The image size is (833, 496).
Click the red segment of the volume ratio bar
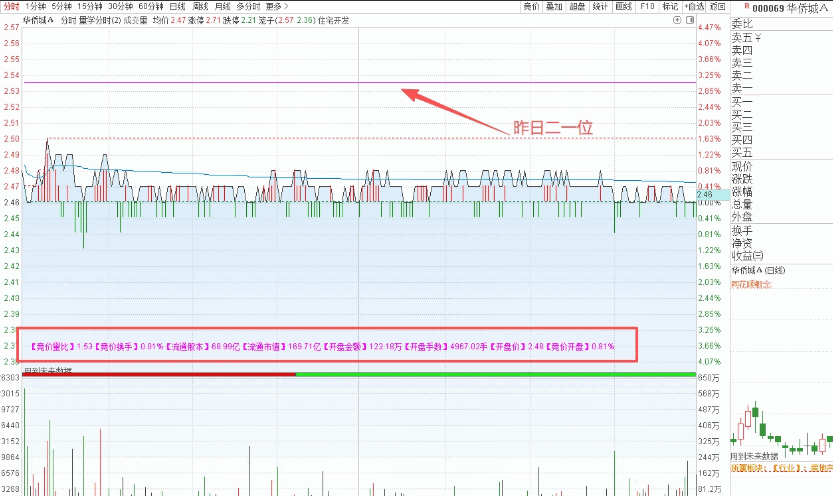point(159,374)
